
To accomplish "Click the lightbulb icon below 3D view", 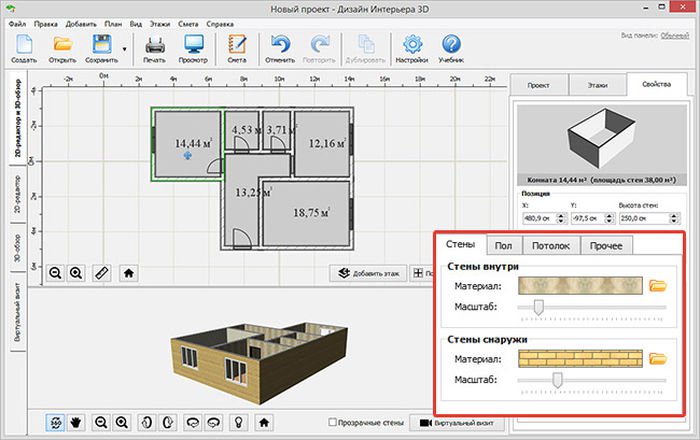I will pyautogui.click(x=239, y=422).
